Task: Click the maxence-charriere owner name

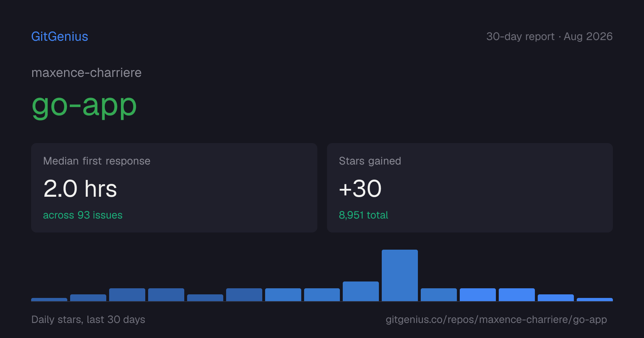Action: (x=87, y=73)
